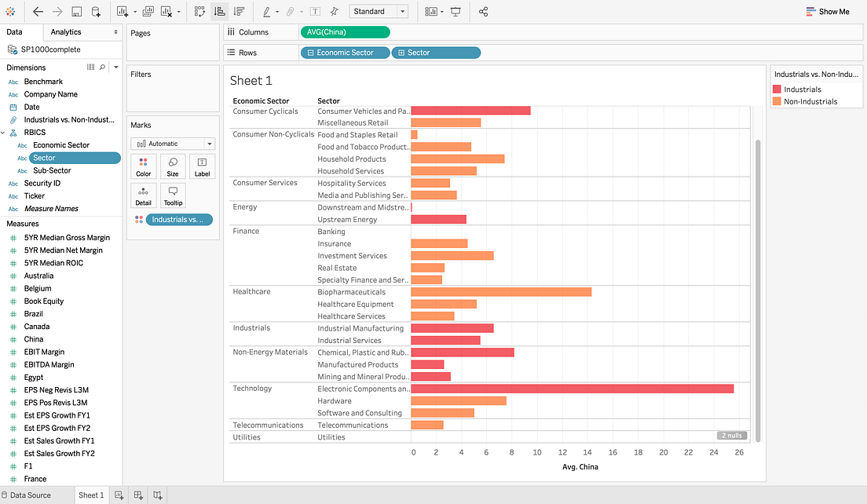Save the workbook
This screenshot has height=504, width=867.
[x=75, y=11]
